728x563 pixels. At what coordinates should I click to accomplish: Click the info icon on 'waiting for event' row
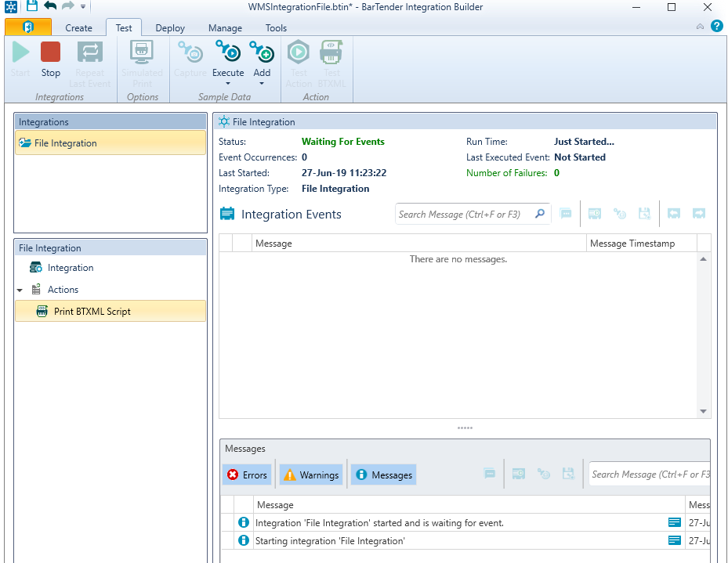point(243,522)
